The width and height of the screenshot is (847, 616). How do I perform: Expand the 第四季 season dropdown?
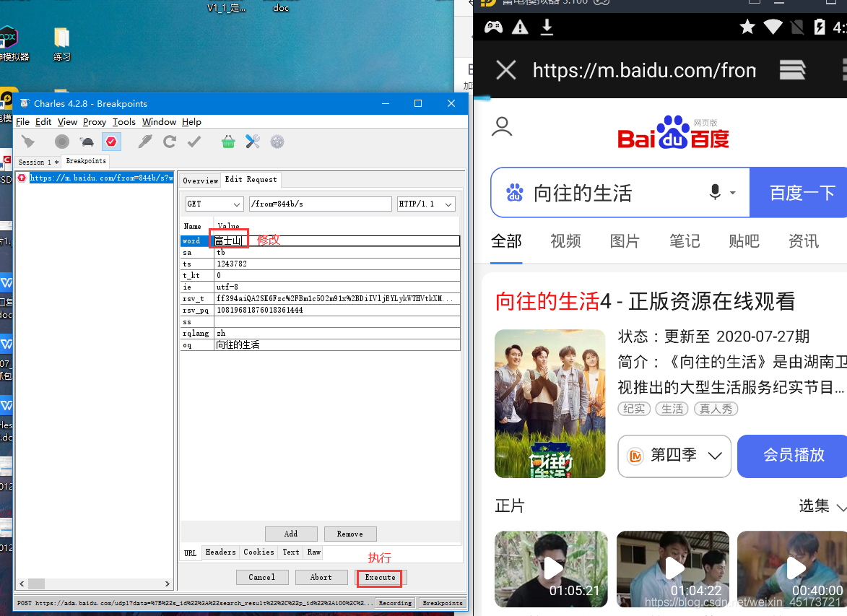(x=674, y=456)
